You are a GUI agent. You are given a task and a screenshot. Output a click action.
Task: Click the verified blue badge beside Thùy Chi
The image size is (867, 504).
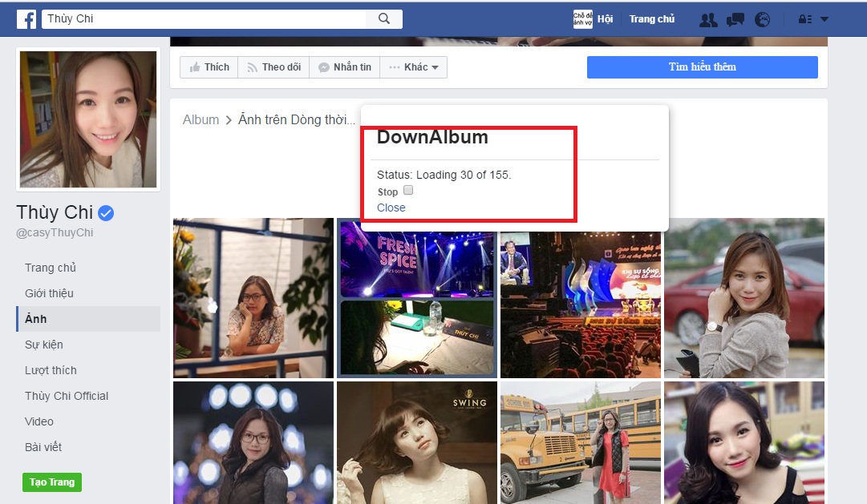[104, 212]
